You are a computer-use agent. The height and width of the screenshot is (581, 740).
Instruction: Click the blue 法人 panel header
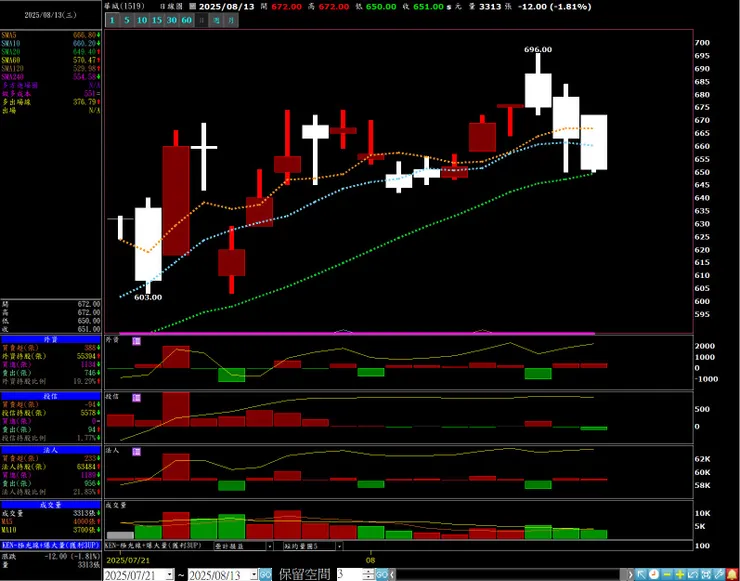pyautogui.click(x=50, y=450)
